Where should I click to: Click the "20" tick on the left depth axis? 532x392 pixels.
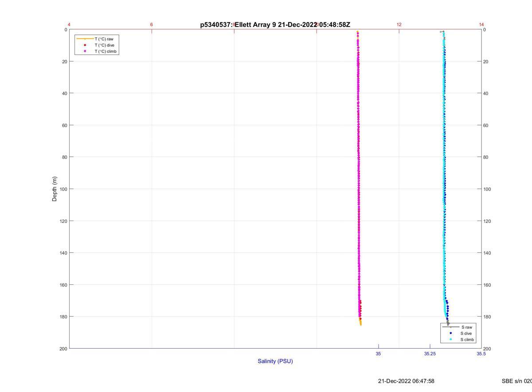(65, 62)
